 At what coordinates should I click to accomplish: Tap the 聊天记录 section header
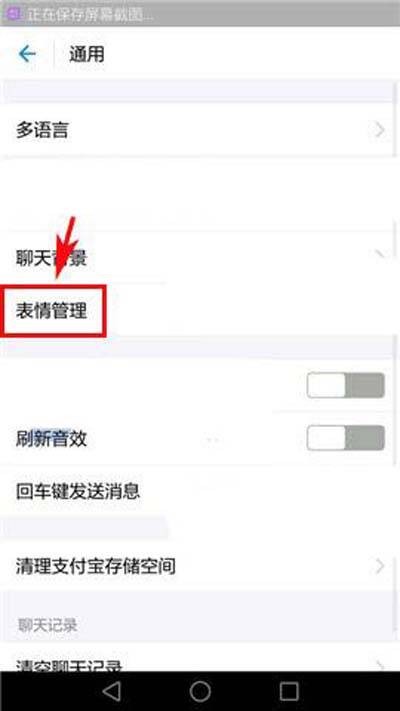point(48,626)
